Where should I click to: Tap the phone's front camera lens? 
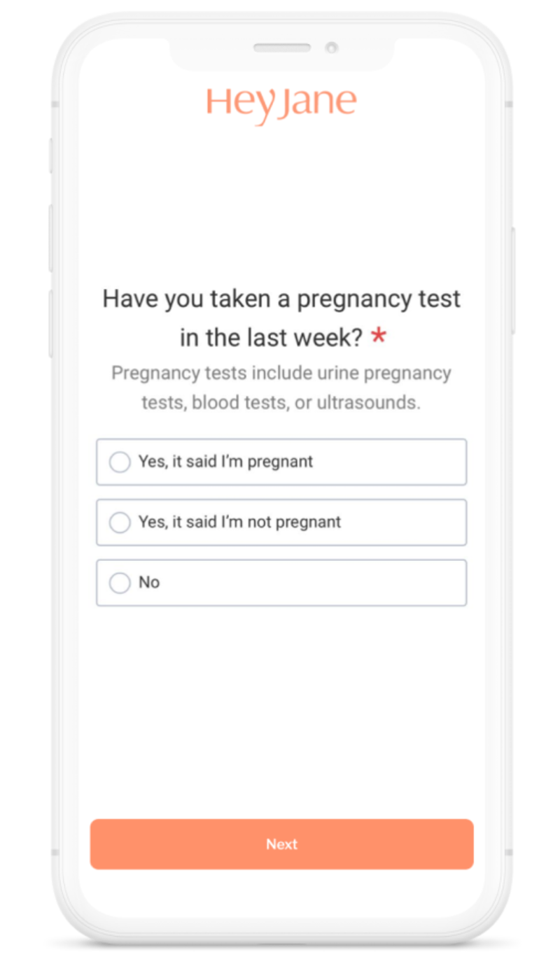point(331,48)
